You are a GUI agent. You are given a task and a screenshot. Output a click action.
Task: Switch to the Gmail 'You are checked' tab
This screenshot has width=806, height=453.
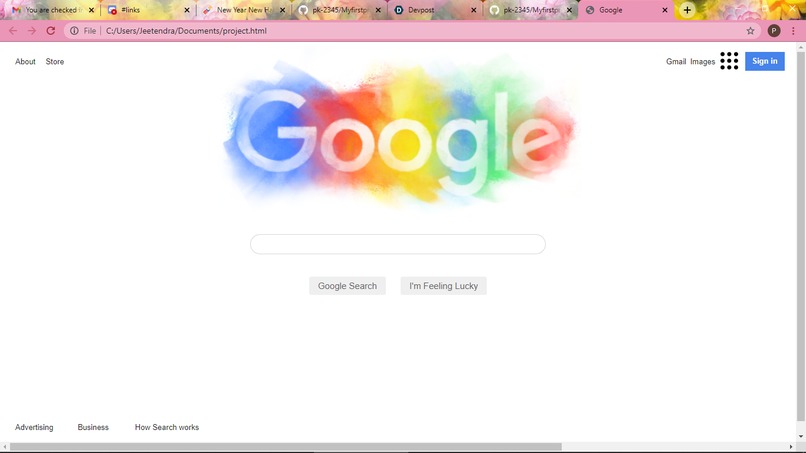[x=49, y=10]
